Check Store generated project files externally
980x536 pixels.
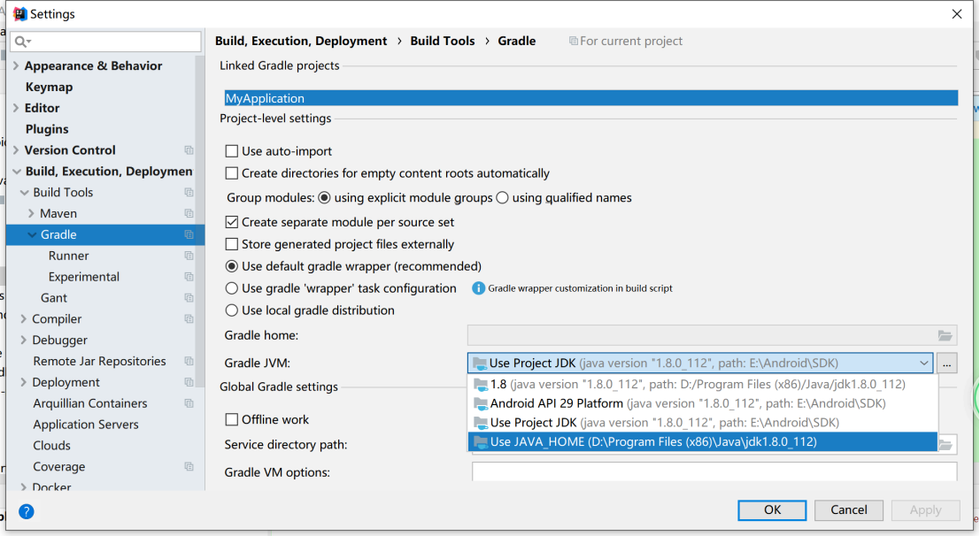point(232,243)
